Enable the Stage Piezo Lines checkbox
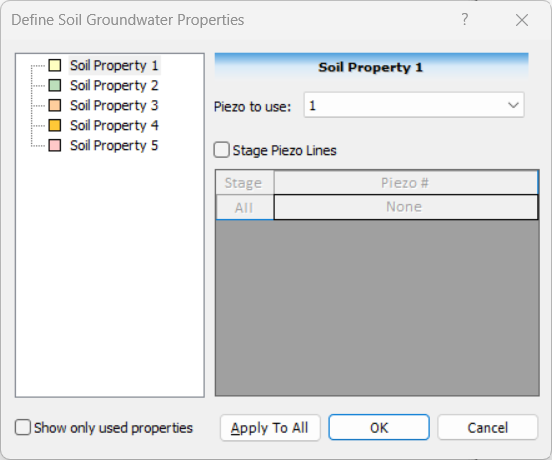Screen dimensions: 552x460 [222, 150]
